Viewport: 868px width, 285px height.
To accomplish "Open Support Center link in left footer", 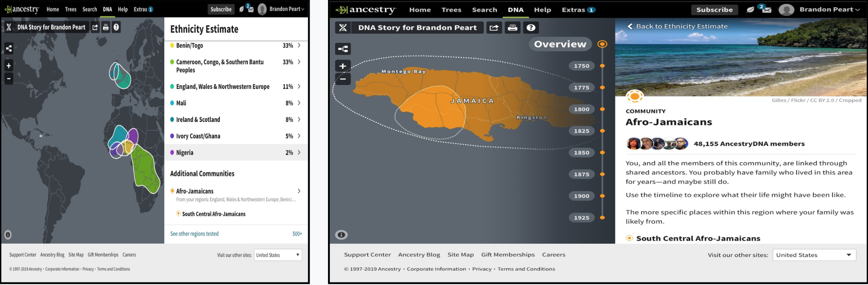I will tap(23, 255).
